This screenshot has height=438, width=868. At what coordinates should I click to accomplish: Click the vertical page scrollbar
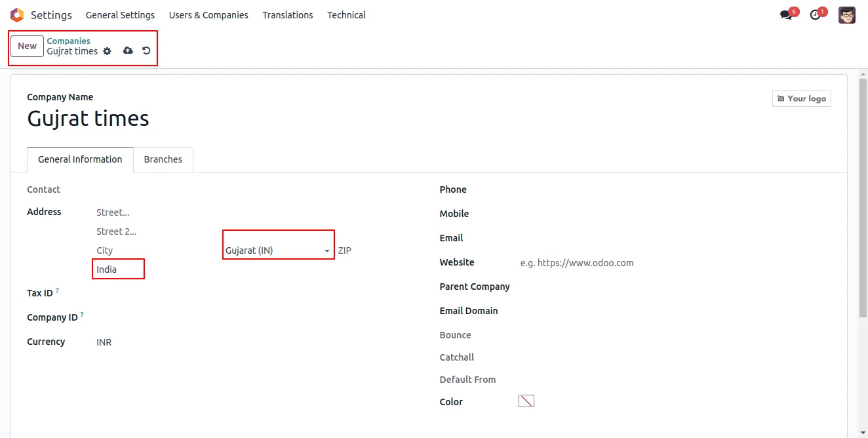(863, 197)
